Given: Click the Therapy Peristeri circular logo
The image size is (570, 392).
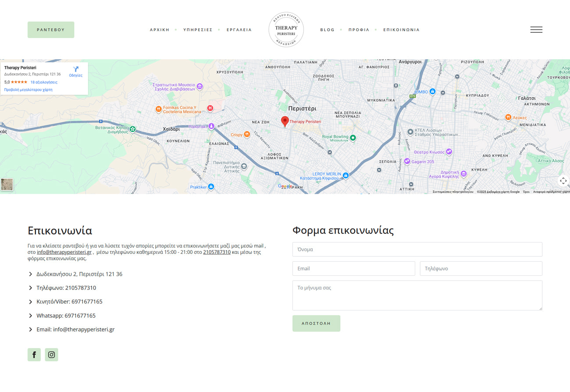Looking at the screenshot, I should 286,30.
